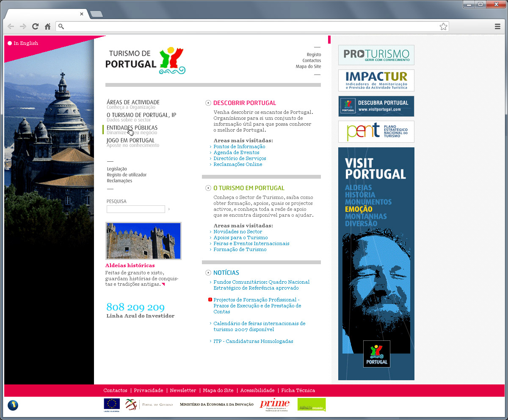The image size is (508, 420).
Task: Click the Prime programme logo in footer
Action: [274, 405]
